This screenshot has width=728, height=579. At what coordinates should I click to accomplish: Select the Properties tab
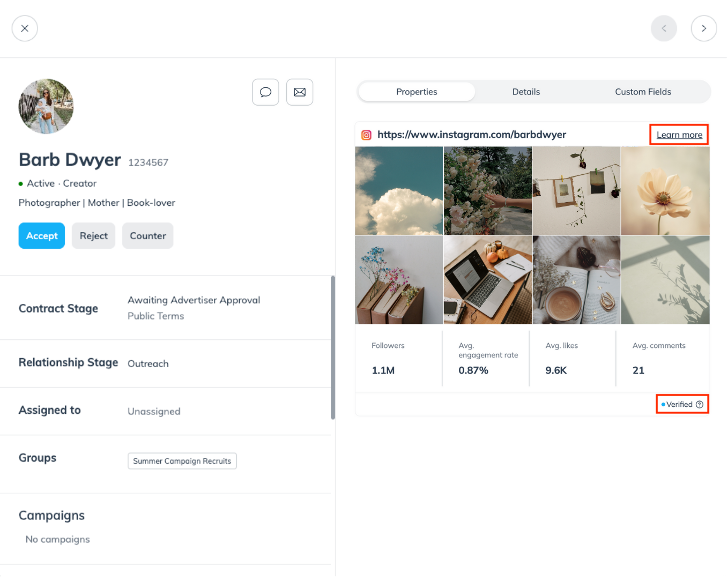tap(417, 92)
